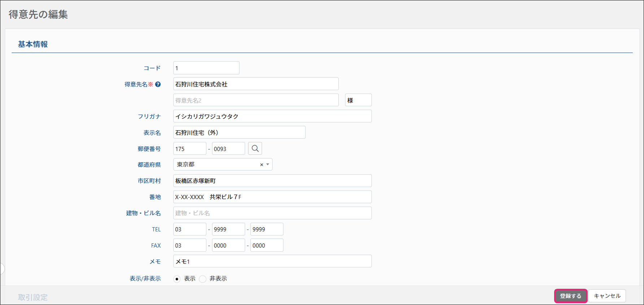The image size is (644, 305).
Task: Click the empty 建物・ビル名 field
Action: pos(272,213)
